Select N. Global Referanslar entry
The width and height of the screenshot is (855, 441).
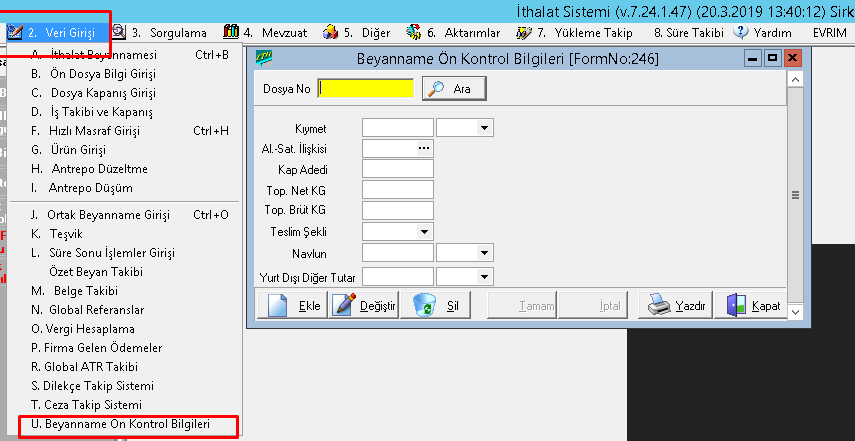[125, 310]
